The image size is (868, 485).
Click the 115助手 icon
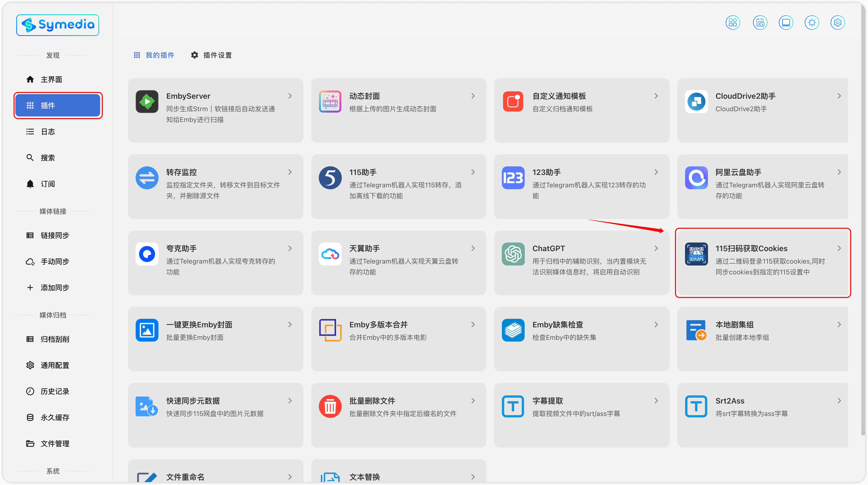pyautogui.click(x=330, y=178)
